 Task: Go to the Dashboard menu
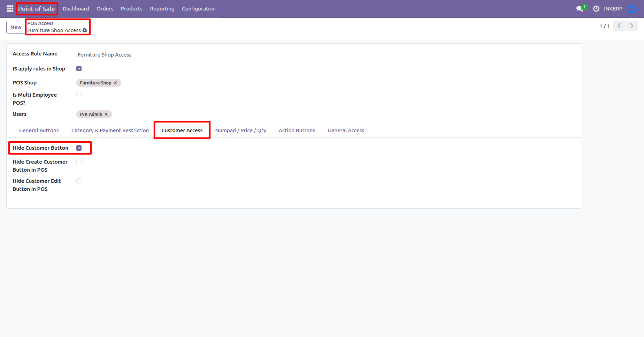click(76, 9)
